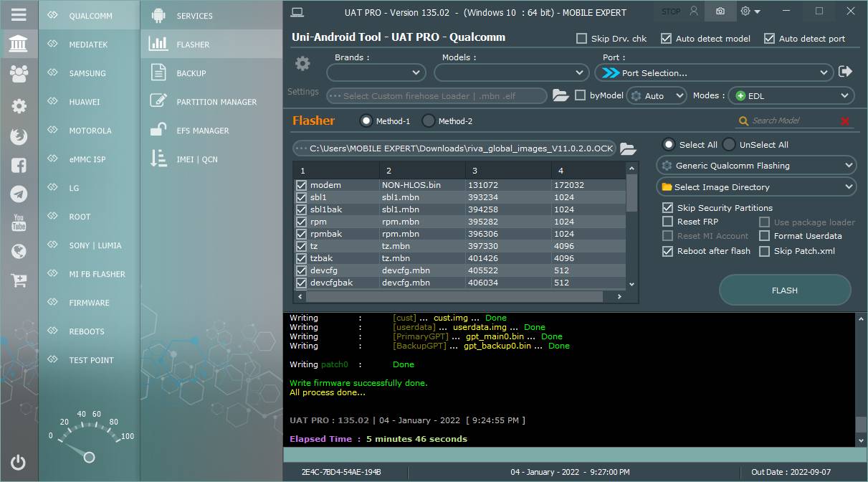Image resolution: width=868 pixels, height=482 pixels.
Task: Select the Mediatek menu item
Action: tap(89, 44)
